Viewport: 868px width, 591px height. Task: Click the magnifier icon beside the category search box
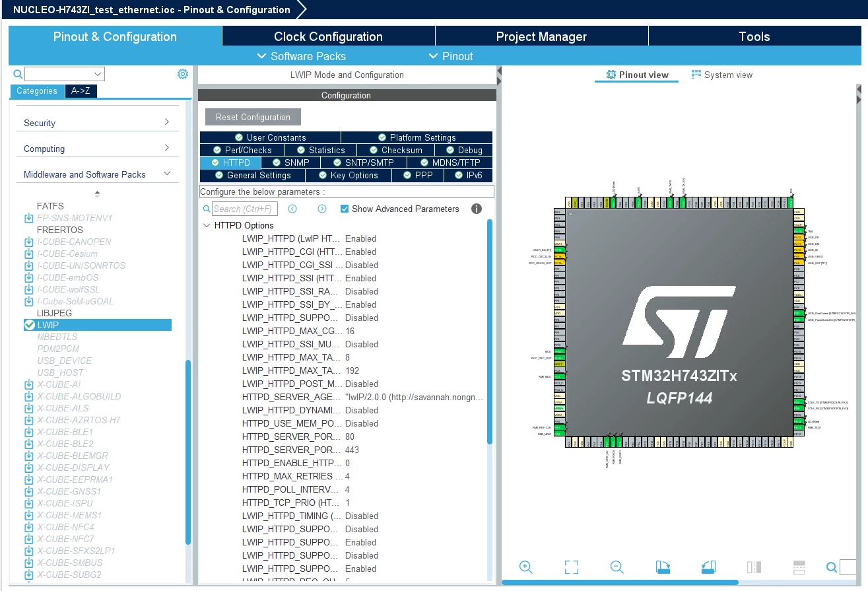[18, 74]
